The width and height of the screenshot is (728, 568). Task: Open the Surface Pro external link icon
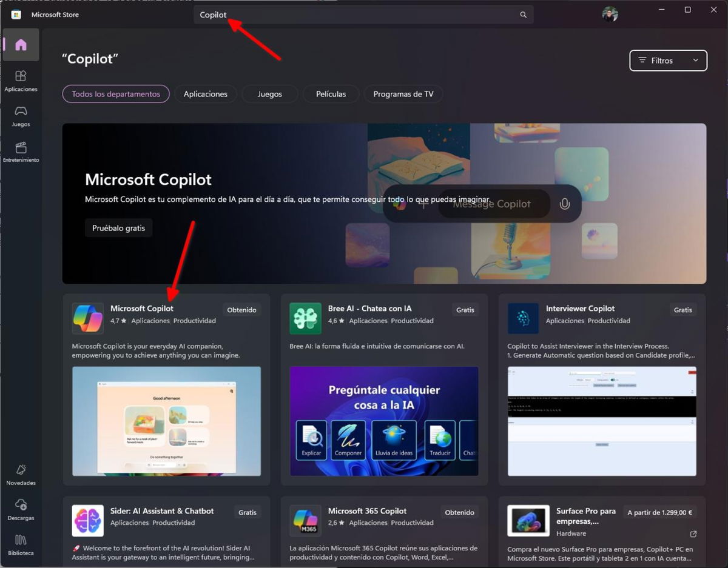point(693,534)
